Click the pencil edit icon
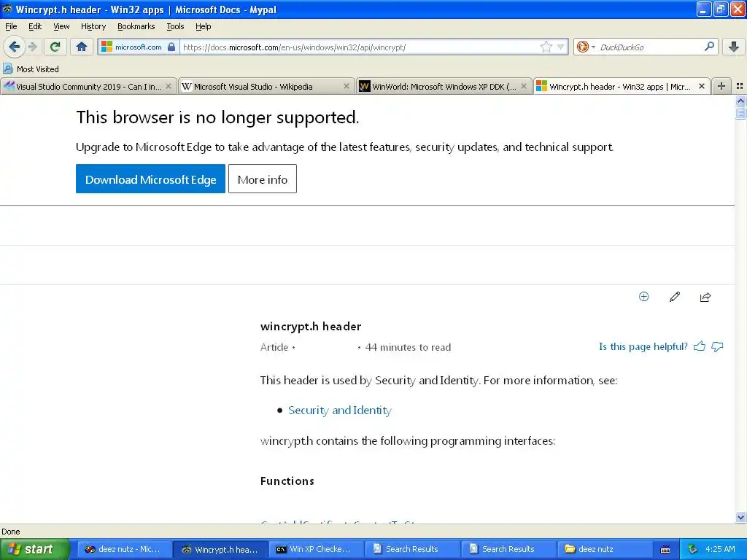Image resolution: width=747 pixels, height=560 pixels. (x=675, y=297)
